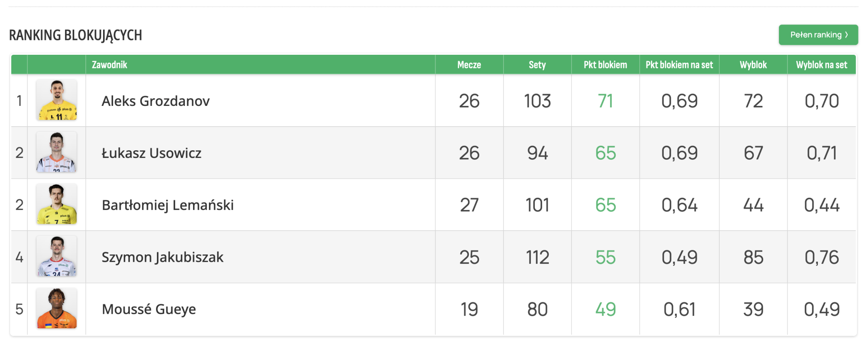Viewport: 868px width, 349px height.
Task: Click Aleks Grozdanov's player photo
Action: [57, 100]
